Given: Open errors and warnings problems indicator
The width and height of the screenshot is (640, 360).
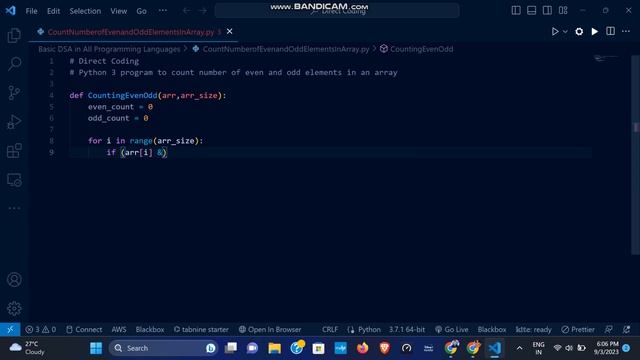Looking at the screenshot, I should pos(40,329).
